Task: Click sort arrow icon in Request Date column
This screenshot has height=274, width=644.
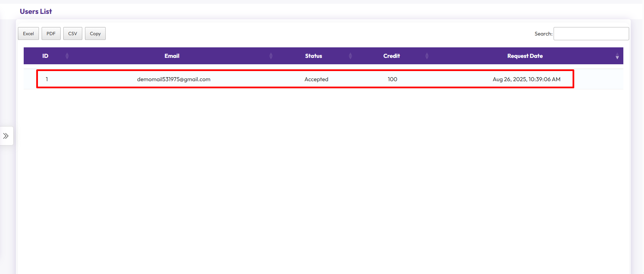Action: [617, 56]
